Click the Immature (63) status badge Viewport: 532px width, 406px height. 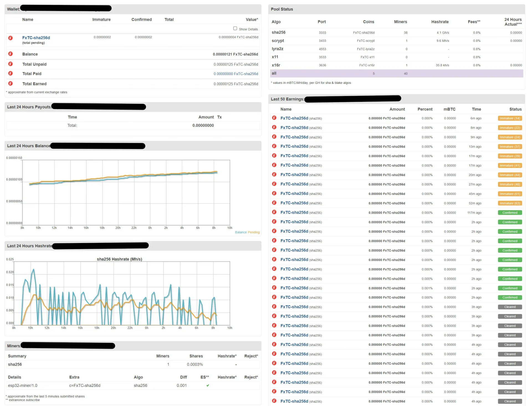pos(510,203)
